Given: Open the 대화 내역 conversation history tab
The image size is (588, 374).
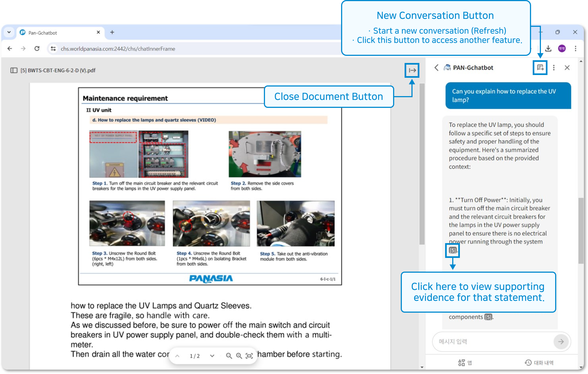Looking at the screenshot, I should point(539,363).
